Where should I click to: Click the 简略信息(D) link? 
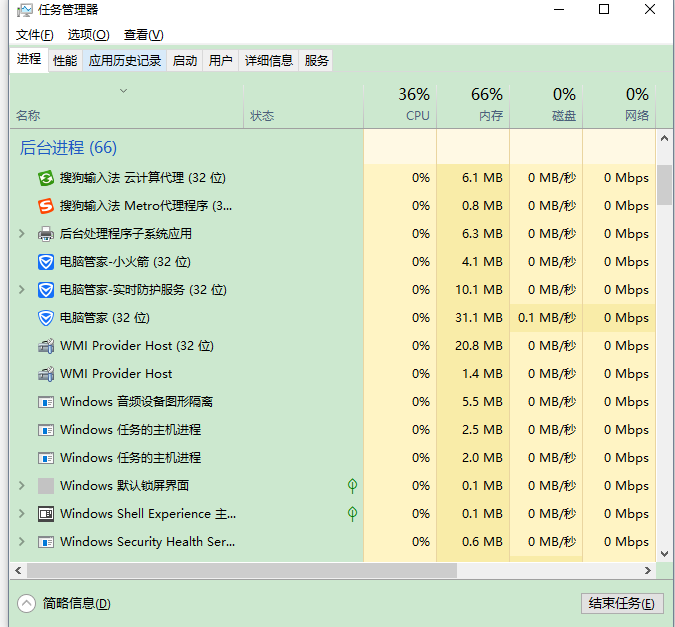pyautogui.click(x=76, y=603)
